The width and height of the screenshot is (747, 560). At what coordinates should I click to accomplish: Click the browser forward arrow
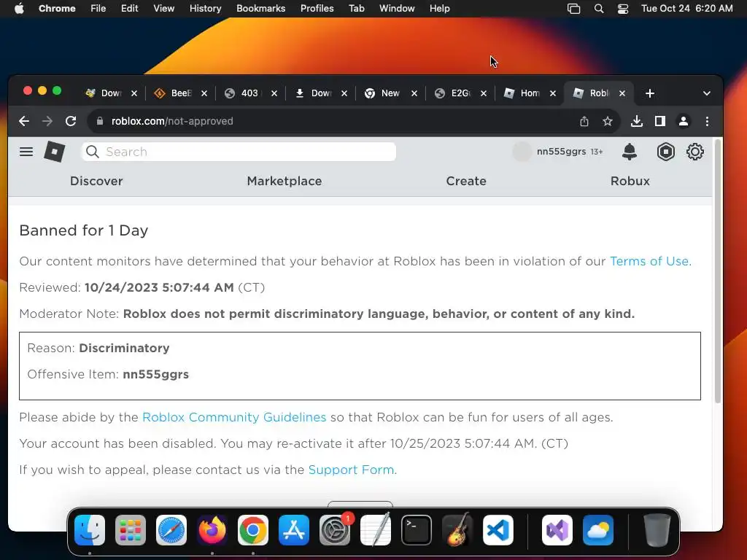(47, 122)
